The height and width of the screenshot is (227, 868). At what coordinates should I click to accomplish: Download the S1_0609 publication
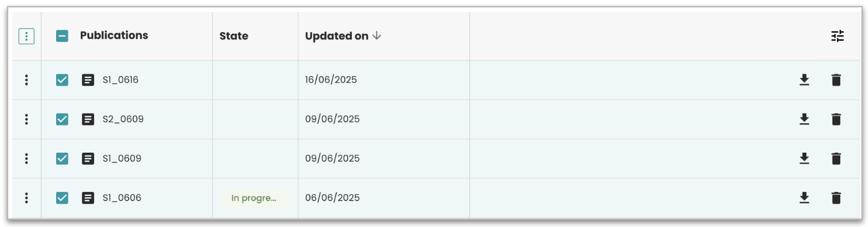coord(804,158)
